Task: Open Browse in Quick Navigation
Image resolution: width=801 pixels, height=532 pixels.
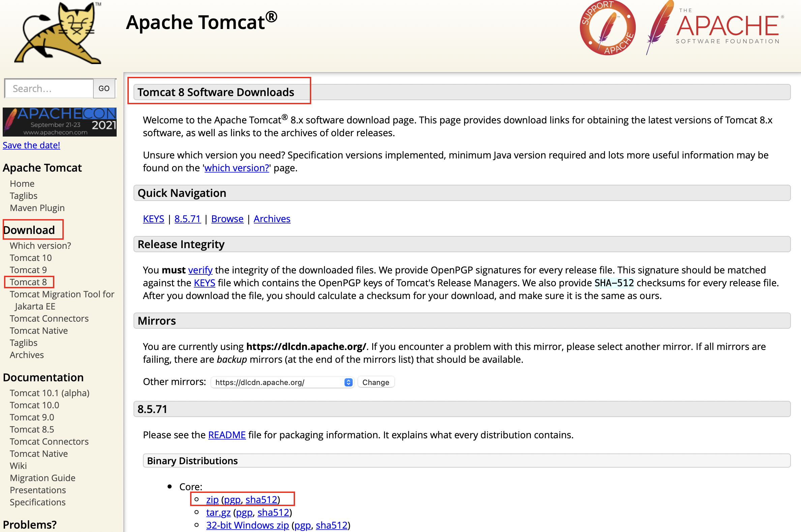Action: (227, 219)
